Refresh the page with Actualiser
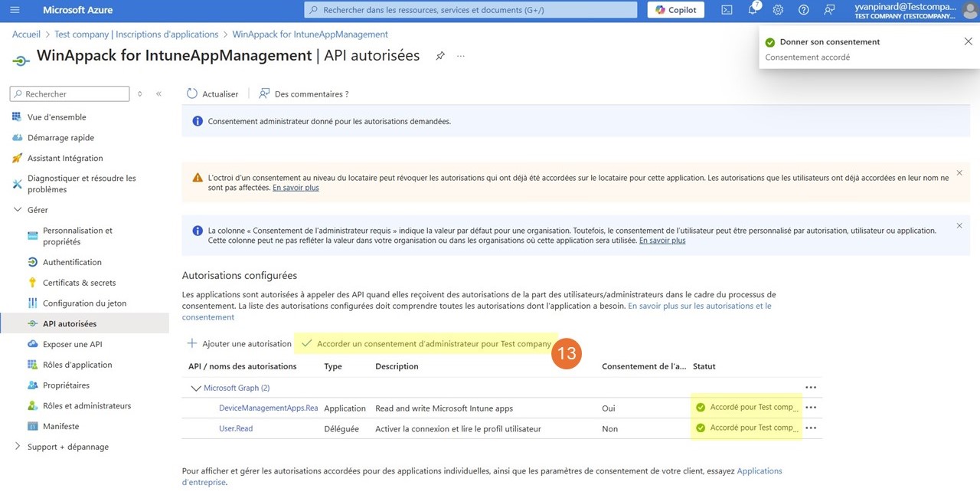This screenshot has width=980, height=495. click(212, 93)
